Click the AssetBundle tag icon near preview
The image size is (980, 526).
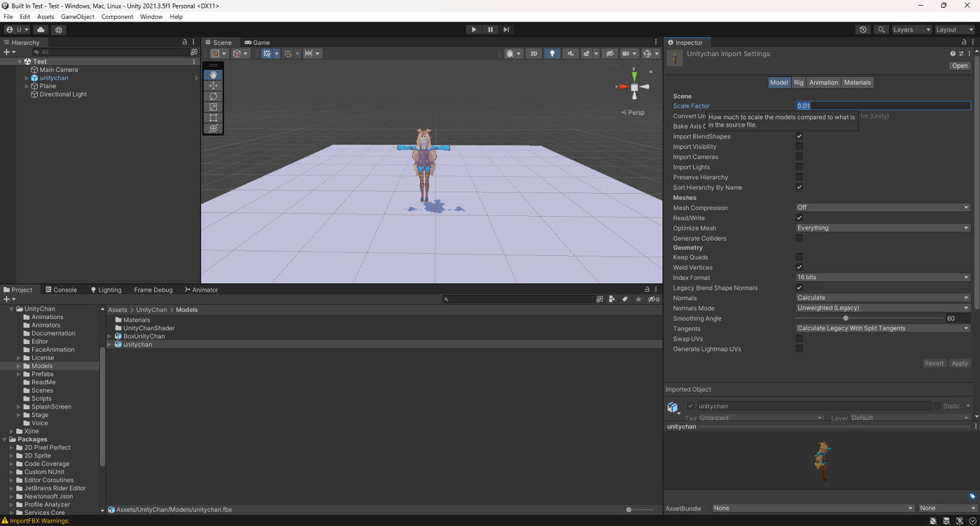(972, 496)
